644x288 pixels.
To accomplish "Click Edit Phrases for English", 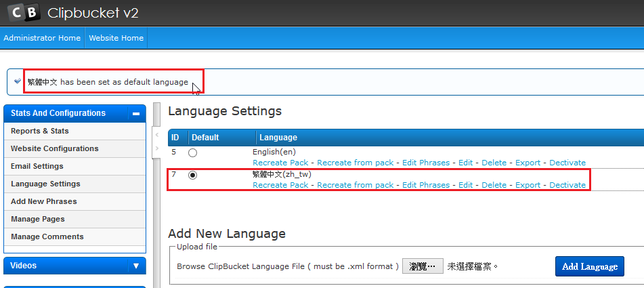I will point(426,163).
